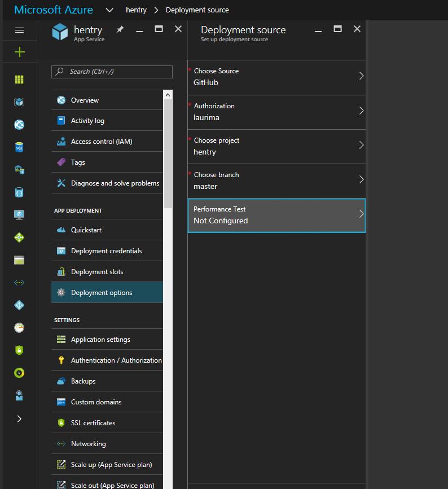This screenshot has height=489, width=448.
Task: Click the menu list scrollbar thumb
Action: (168, 153)
